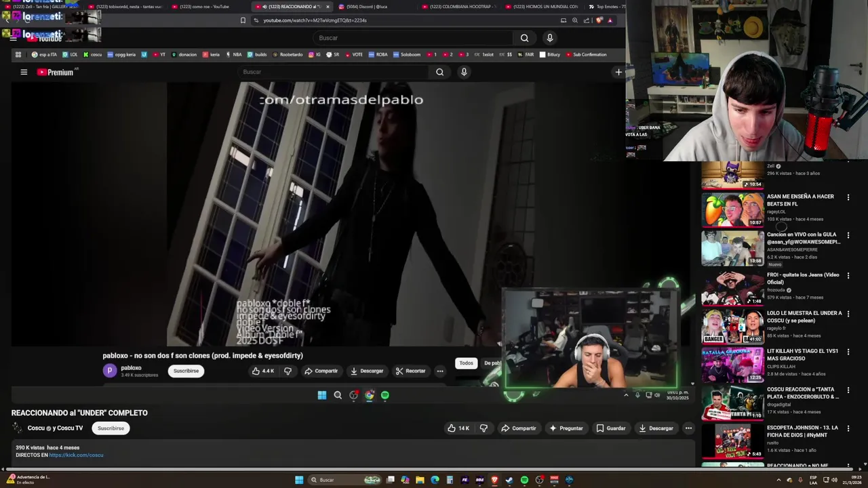Click Compartir under the pabloxo video
868x488 pixels.
coord(321,371)
